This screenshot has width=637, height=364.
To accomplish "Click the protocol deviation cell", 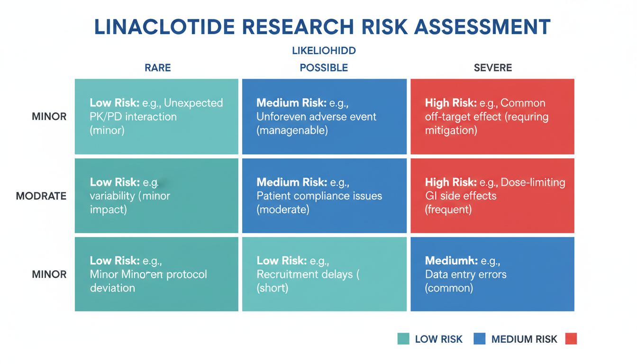I will pos(156,274).
